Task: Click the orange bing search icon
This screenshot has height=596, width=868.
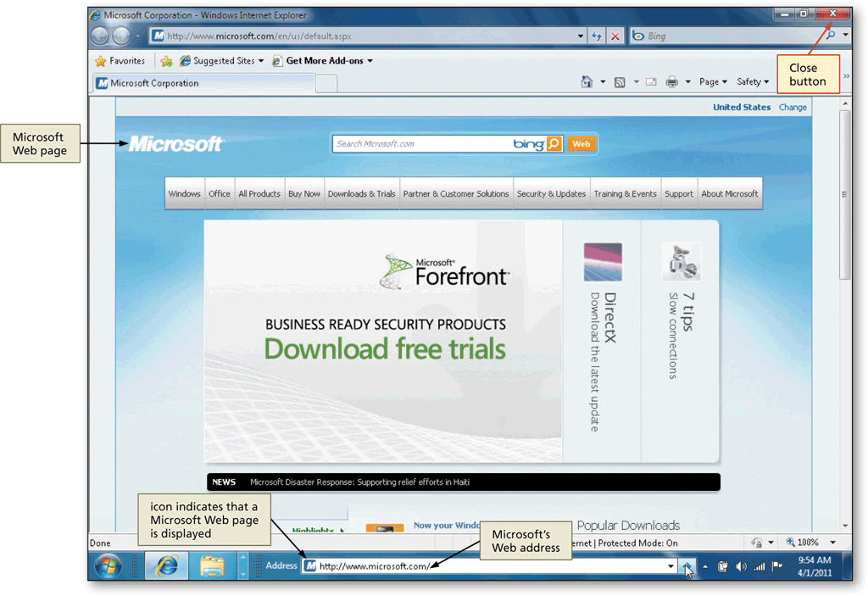Action: pos(554,144)
